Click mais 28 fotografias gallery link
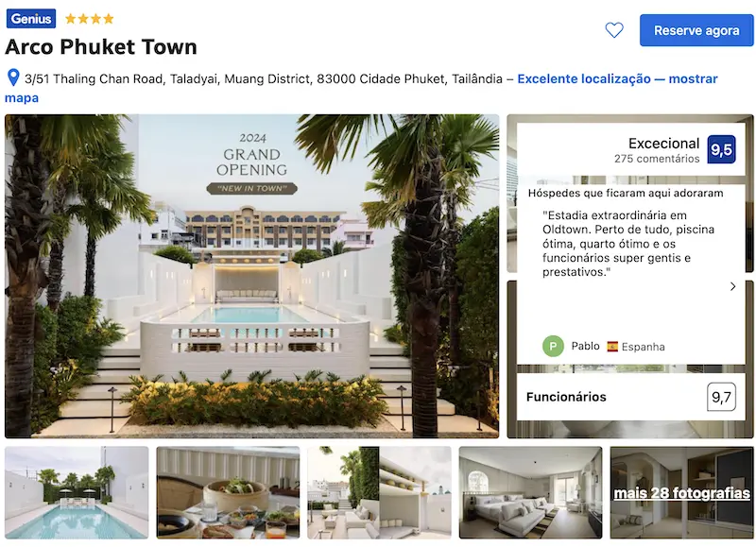The height and width of the screenshot is (547, 756). point(681,493)
